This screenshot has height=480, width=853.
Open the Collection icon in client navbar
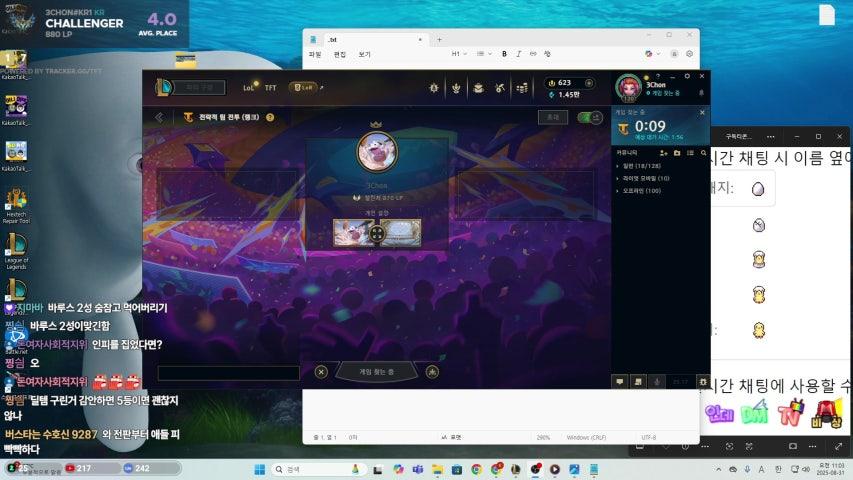pos(478,88)
